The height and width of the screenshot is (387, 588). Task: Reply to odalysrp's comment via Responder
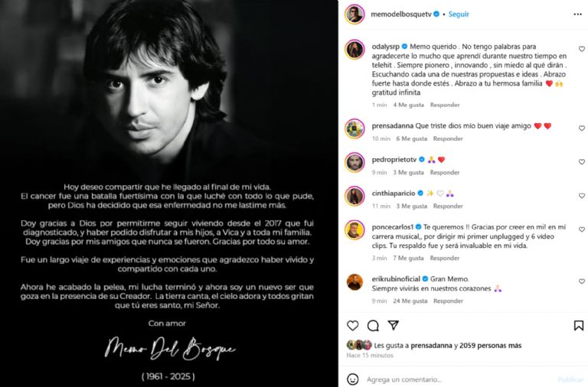click(445, 105)
